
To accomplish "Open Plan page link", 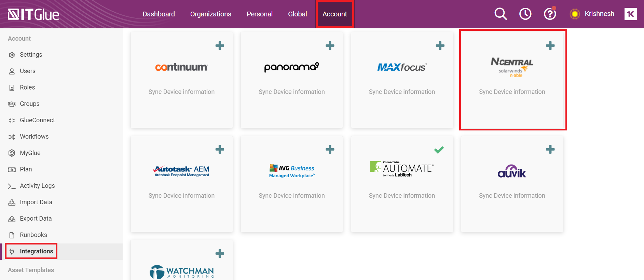I will pyautogui.click(x=26, y=169).
